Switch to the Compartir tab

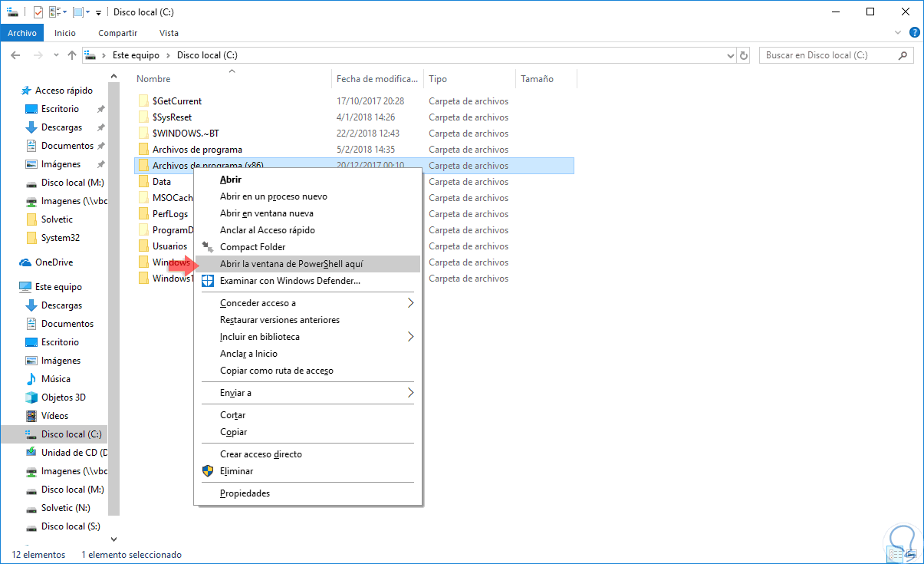click(x=118, y=33)
